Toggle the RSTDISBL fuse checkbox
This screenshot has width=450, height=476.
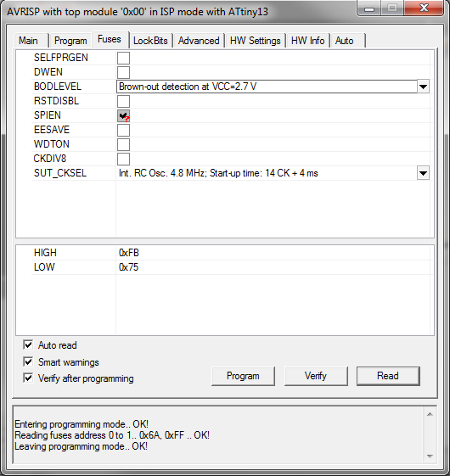(x=123, y=101)
